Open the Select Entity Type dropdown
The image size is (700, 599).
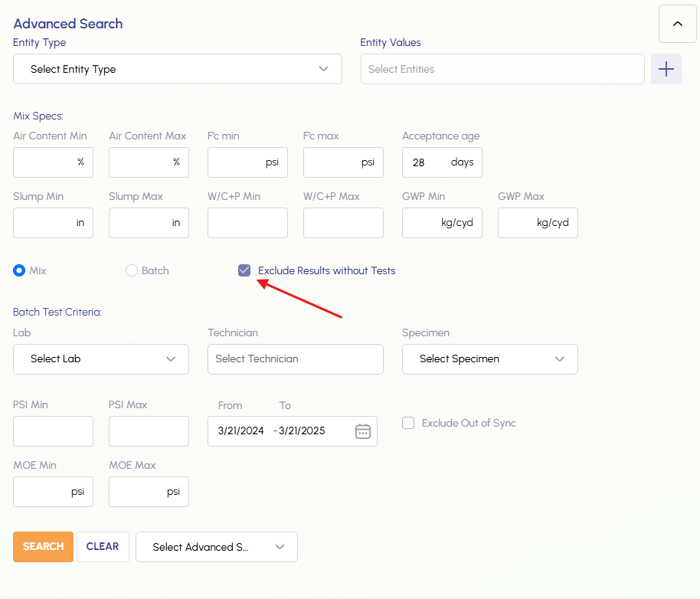177,69
